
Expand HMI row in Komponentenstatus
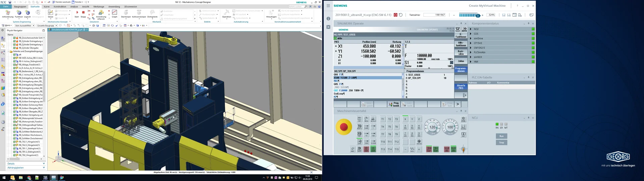pos(471,62)
